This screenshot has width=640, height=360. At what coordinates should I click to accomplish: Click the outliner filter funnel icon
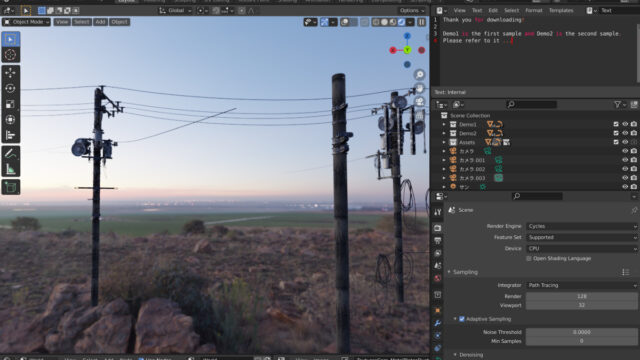618,105
